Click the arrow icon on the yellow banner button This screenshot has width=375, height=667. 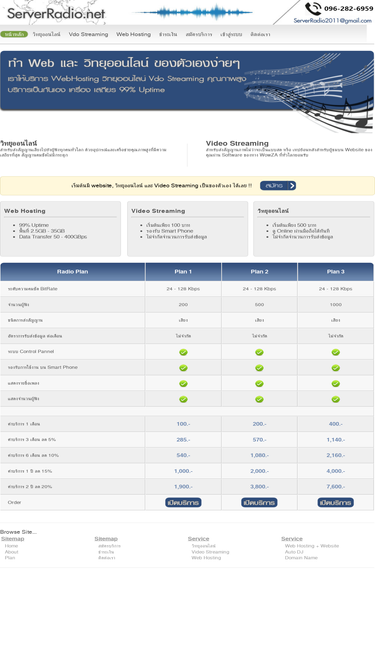pyautogui.click(x=292, y=186)
